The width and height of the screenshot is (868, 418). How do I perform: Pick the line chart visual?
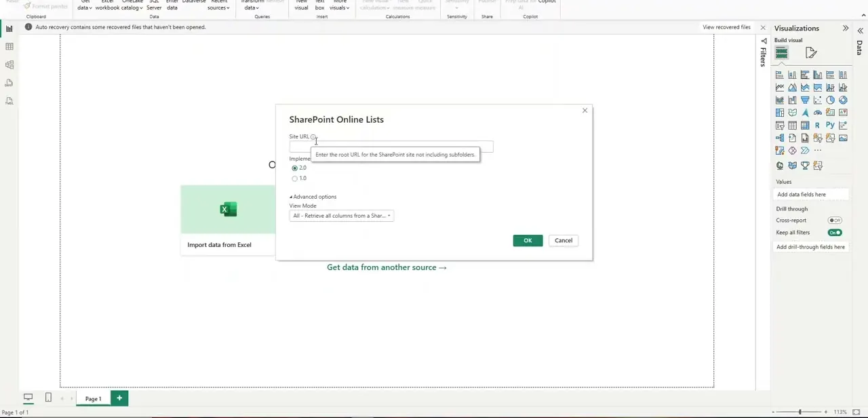(780, 88)
